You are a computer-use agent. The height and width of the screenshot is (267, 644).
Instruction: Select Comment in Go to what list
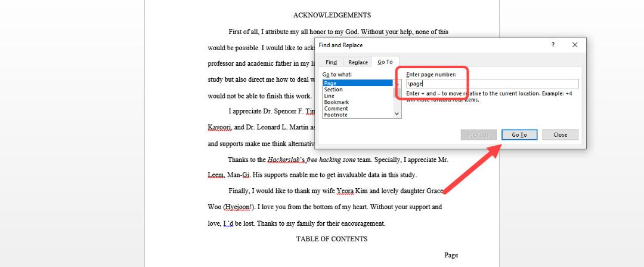336,109
